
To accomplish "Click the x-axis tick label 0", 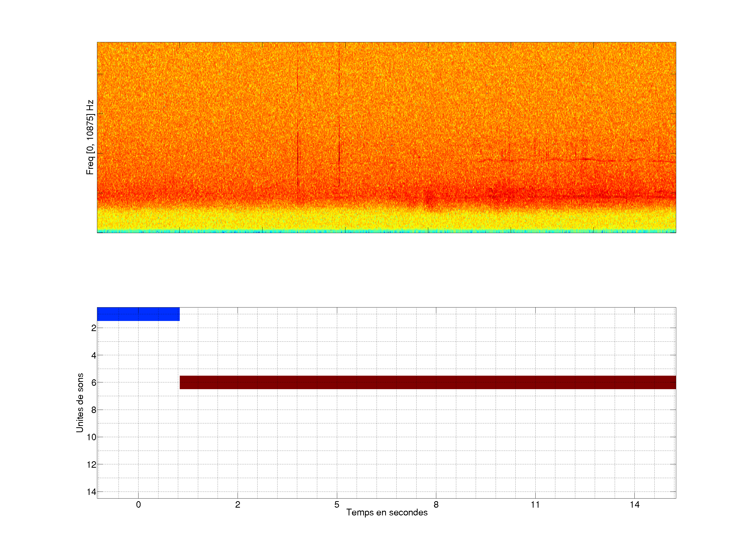I will (x=138, y=505).
